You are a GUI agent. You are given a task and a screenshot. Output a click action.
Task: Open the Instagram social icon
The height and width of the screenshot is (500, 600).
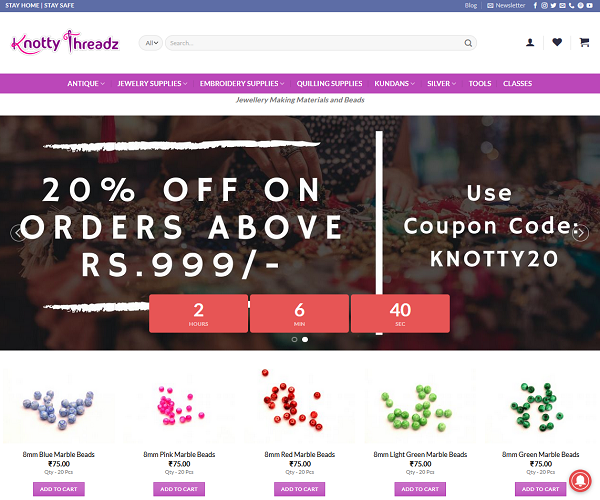[544, 5]
